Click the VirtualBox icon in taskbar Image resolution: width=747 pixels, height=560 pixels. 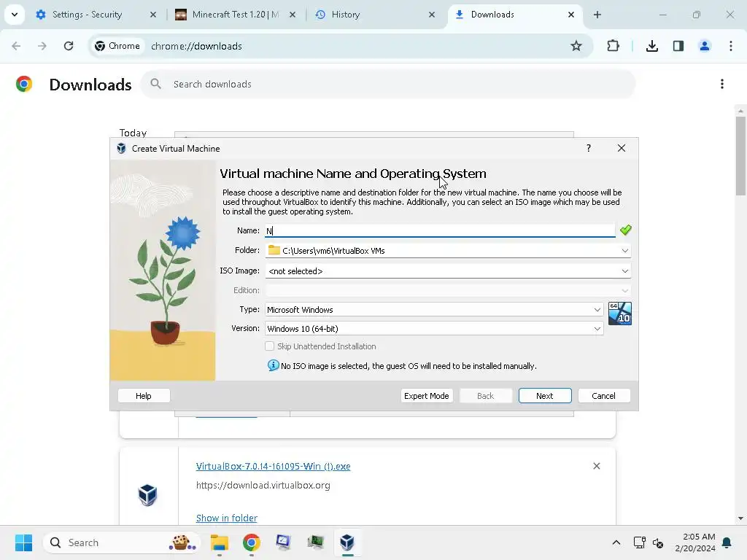347,542
